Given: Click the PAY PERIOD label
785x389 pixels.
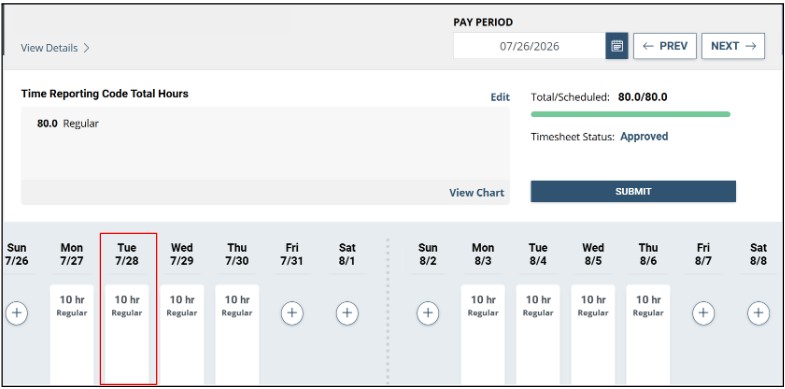Looking at the screenshot, I should coord(483,23).
